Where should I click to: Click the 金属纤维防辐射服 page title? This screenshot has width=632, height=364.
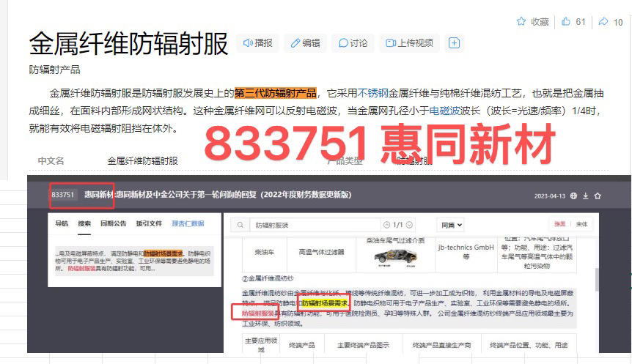128,43
